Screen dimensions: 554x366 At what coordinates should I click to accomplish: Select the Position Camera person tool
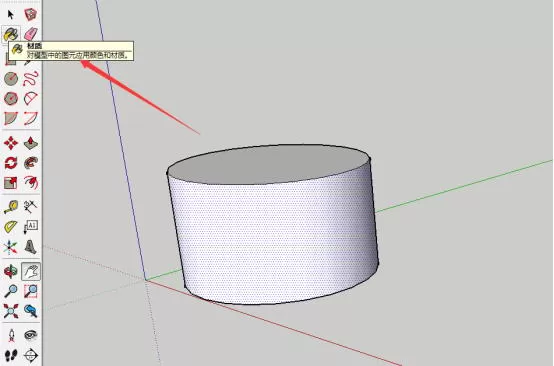(x=11, y=335)
